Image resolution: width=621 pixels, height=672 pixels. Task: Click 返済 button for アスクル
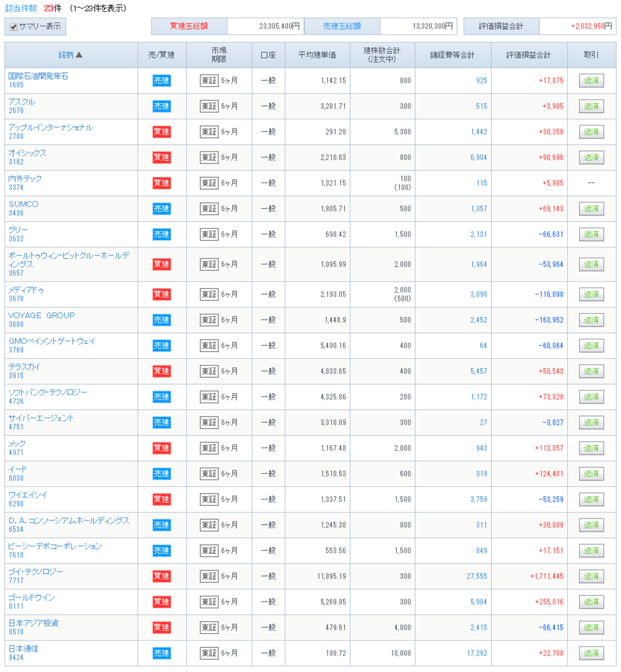[591, 106]
